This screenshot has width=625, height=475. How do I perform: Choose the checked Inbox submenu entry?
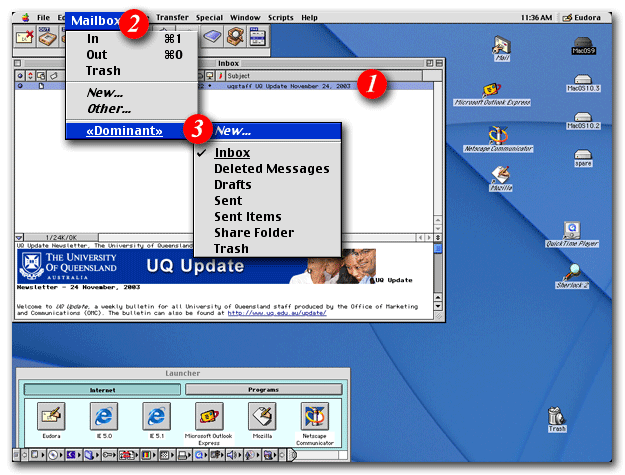[x=232, y=153]
